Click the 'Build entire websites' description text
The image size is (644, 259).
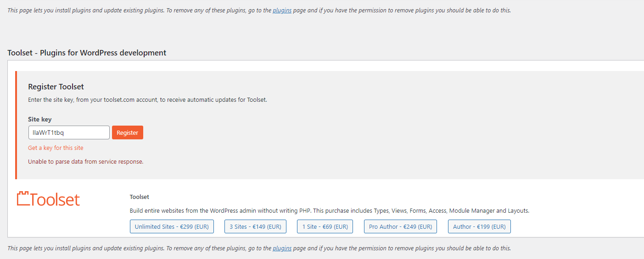coord(330,211)
